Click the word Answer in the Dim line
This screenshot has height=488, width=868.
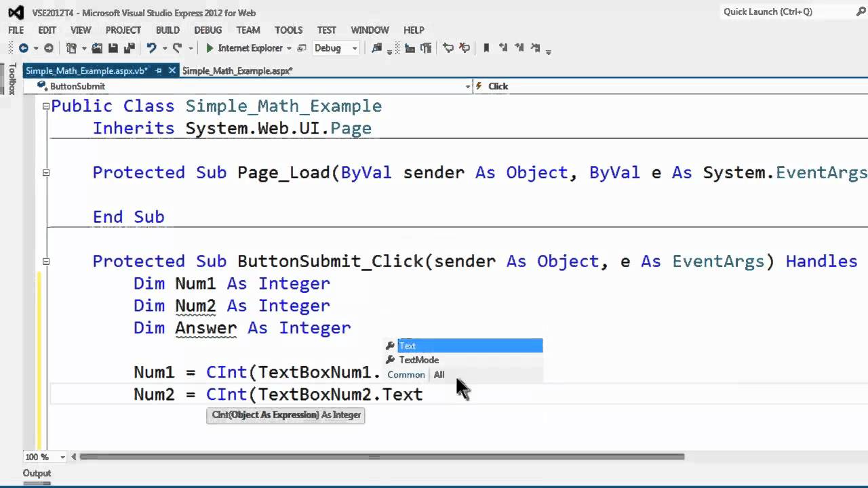(x=205, y=328)
